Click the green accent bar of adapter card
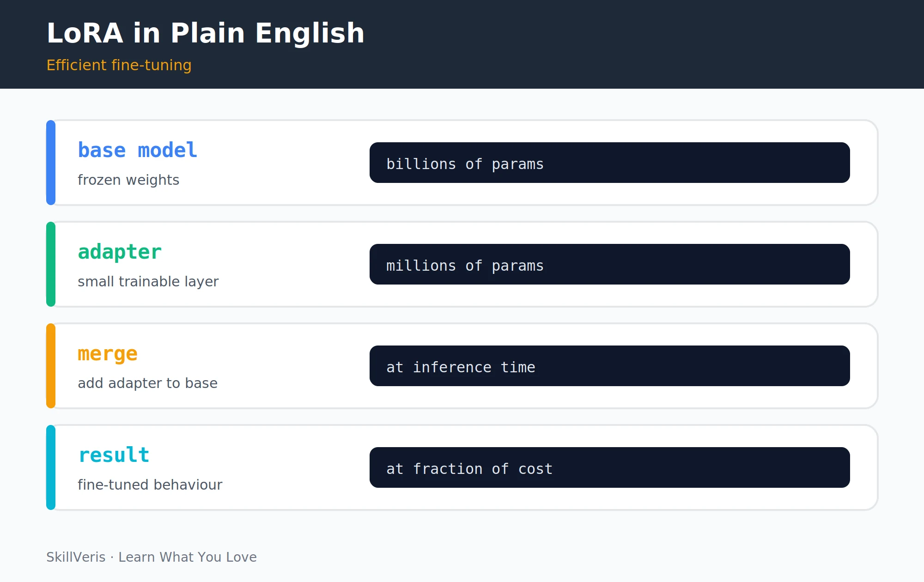Screen dimensions: 924x582 click(x=51, y=264)
